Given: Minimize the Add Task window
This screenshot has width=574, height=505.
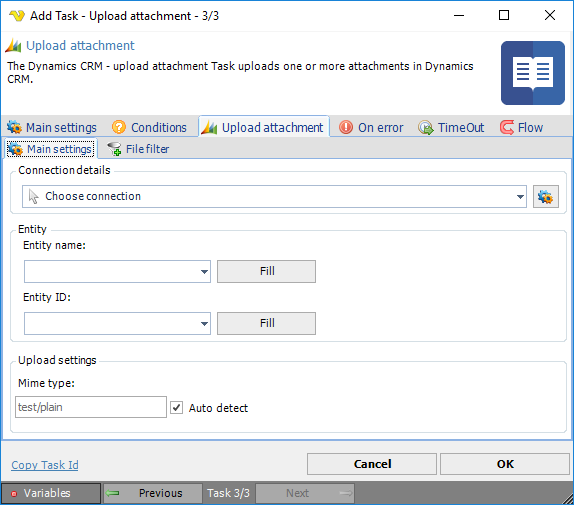Looking at the screenshot, I should 459,15.
